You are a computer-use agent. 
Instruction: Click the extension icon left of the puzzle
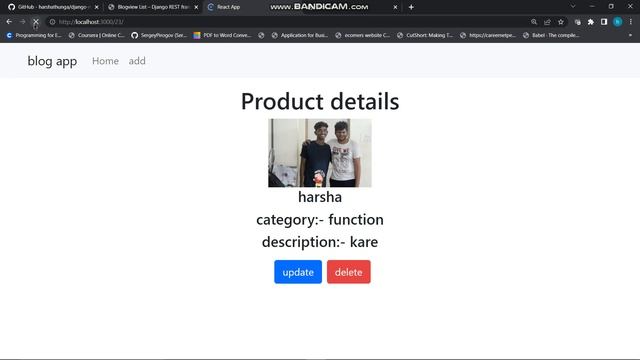[578, 22]
